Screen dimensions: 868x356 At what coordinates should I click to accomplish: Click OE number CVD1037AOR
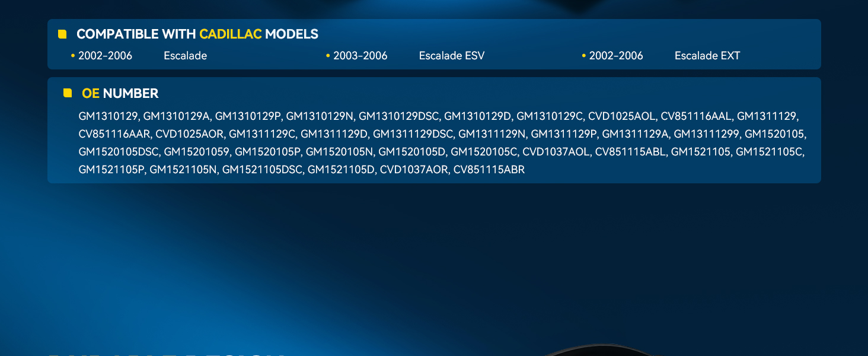pos(413,170)
